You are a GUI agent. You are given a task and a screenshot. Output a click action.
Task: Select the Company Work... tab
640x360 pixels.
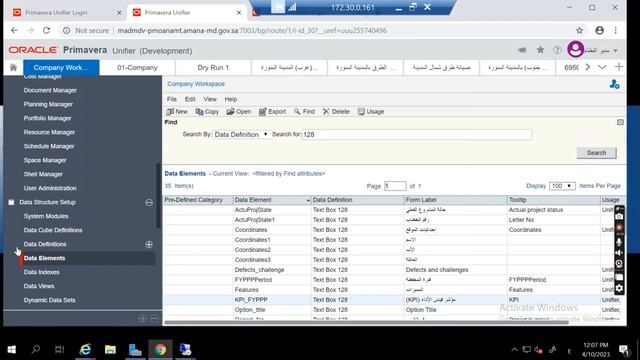(x=61, y=67)
